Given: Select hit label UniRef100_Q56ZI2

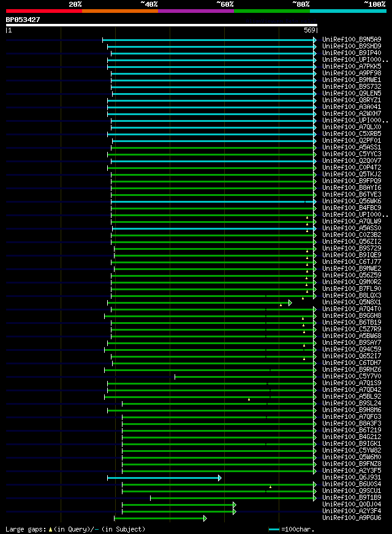Looking at the screenshot, I should pyautogui.click(x=352, y=241).
